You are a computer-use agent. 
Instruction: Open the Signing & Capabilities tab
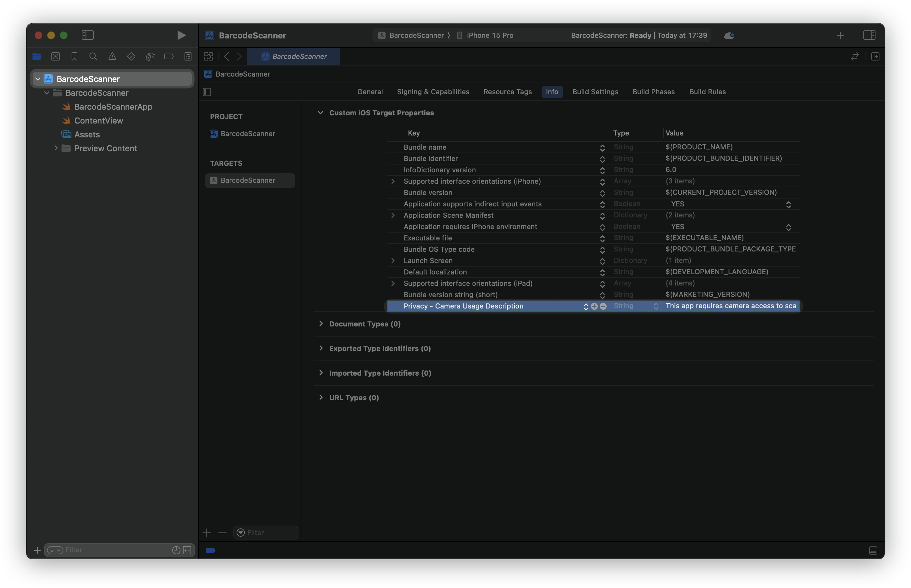click(x=433, y=92)
